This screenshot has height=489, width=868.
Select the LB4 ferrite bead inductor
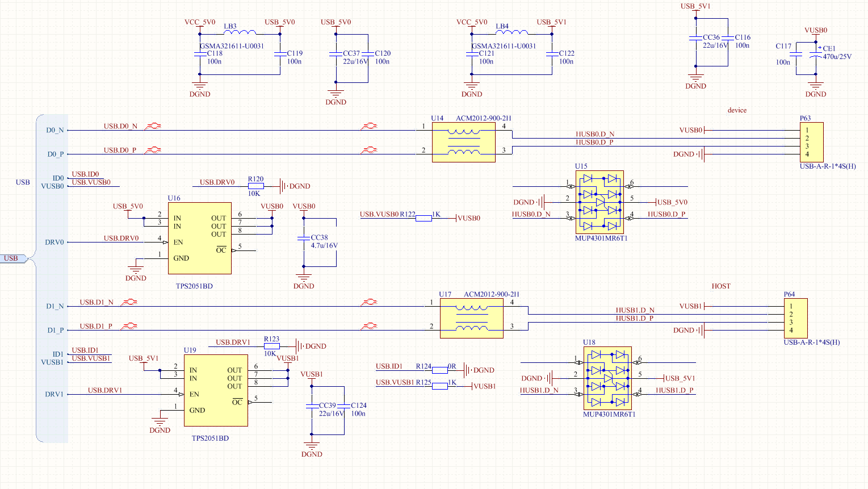tap(512, 32)
